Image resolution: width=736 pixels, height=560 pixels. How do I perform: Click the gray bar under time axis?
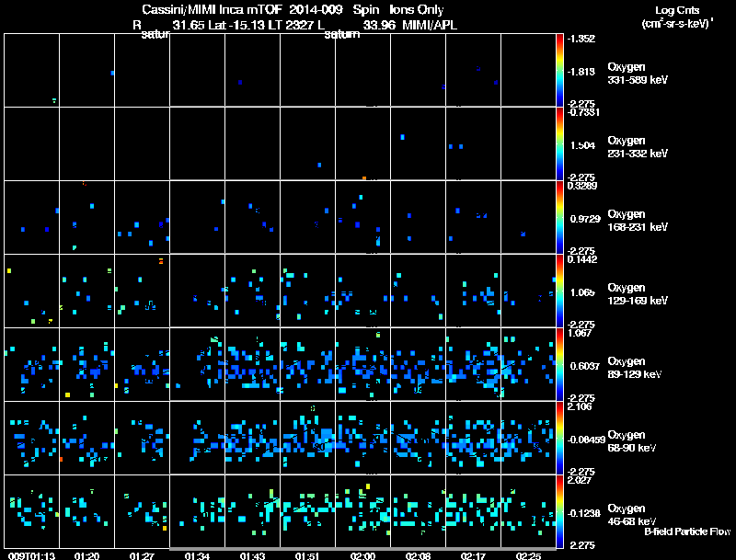[362, 549]
